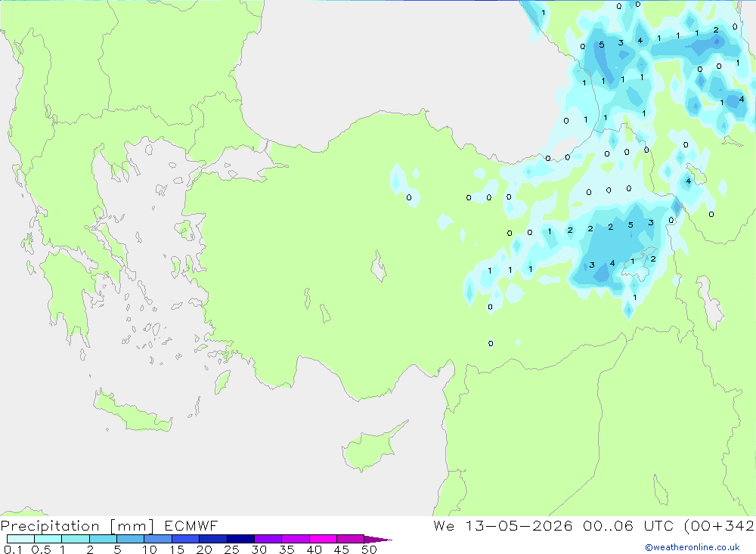Click the 5–10 mm blue legend swatch

(x=131, y=539)
